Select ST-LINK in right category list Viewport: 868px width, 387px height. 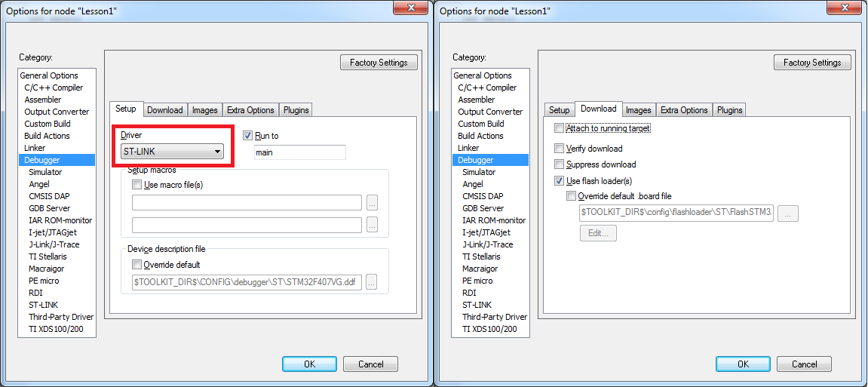click(x=477, y=305)
